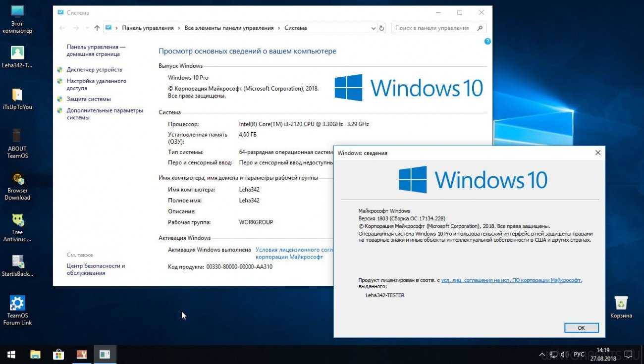Open the Этот компьютер desktop icon

17,19
